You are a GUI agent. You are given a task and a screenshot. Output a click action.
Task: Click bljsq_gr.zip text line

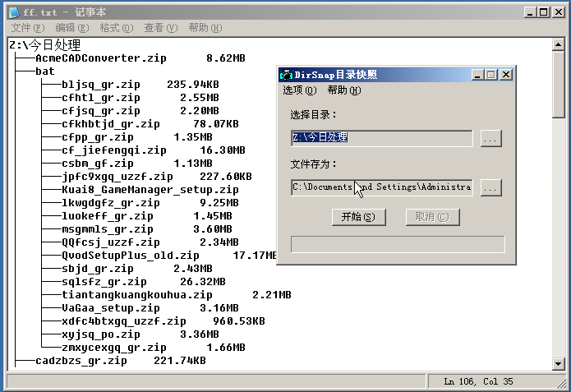140,85
